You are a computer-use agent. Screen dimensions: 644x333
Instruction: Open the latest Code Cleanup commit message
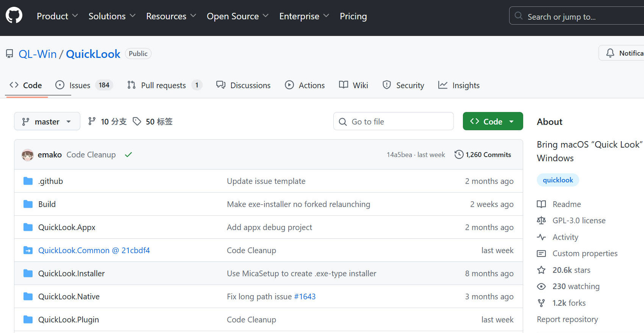coord(91,155)
